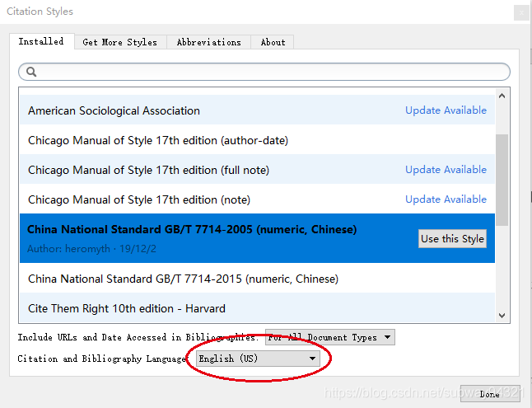
Task: Click the style search field
Action: tap(264, 72)
